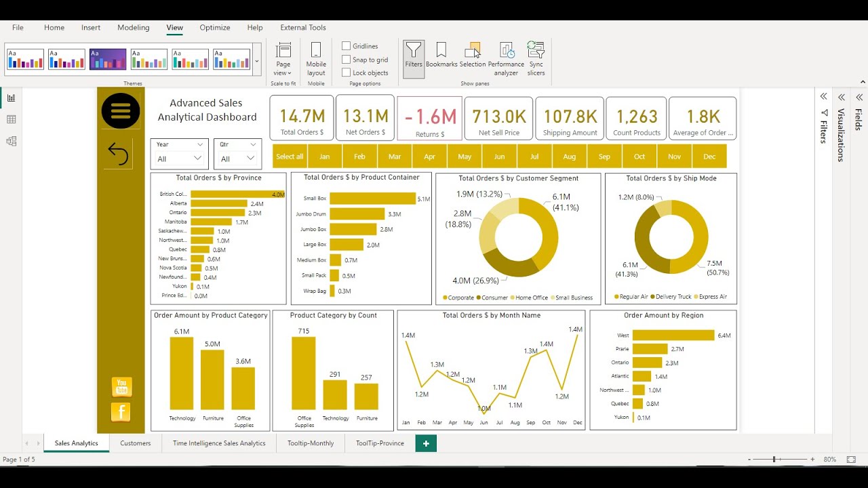Expand the Fields pane chevron
Viewport: 868px width, 488px height.
[859, 97]
